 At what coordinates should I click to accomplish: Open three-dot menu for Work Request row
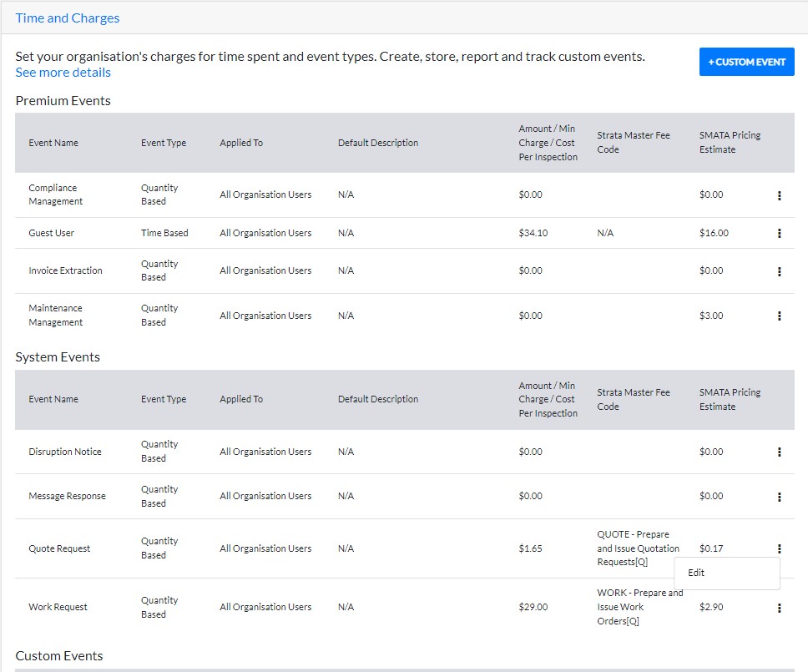point(779,608)
